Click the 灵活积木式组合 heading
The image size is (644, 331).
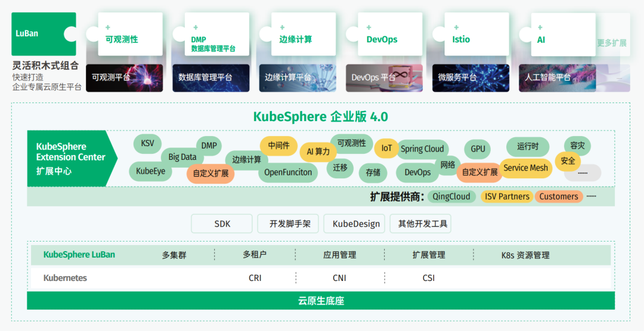tap(45, 66)
